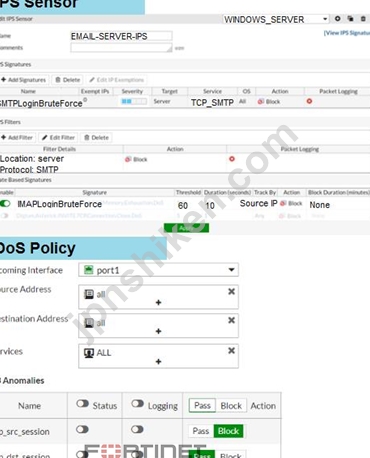This screenshot has width=370, height=458.
Task: Toggle the ip_src_session Logging switch
Action: coord(137,429)
